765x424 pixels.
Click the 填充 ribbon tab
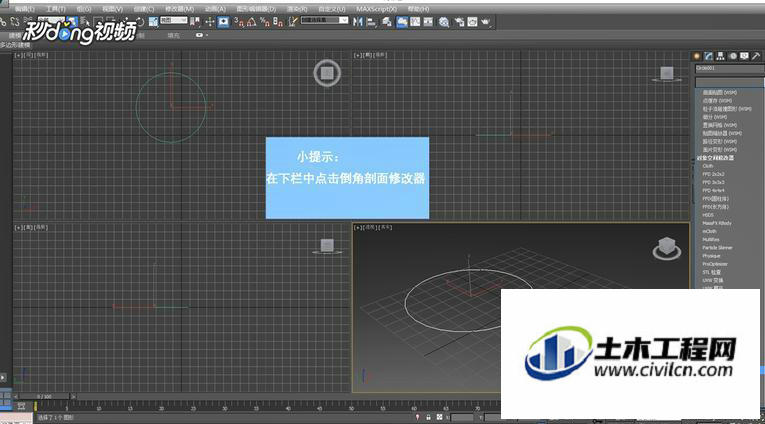click(x=173, y=35)
